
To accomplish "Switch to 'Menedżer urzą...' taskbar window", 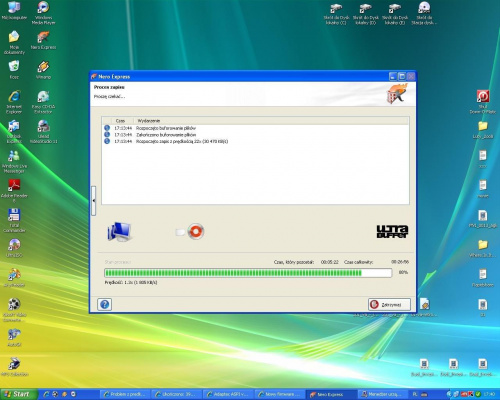I will click(x=383, y=394).
